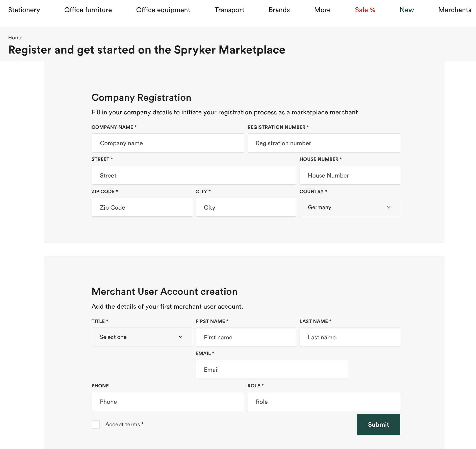Image resolution: width=476 pixels, height=449 pixels.
Task: Open the Country dropdown showing Germany
Action: (x=350, y=207)
